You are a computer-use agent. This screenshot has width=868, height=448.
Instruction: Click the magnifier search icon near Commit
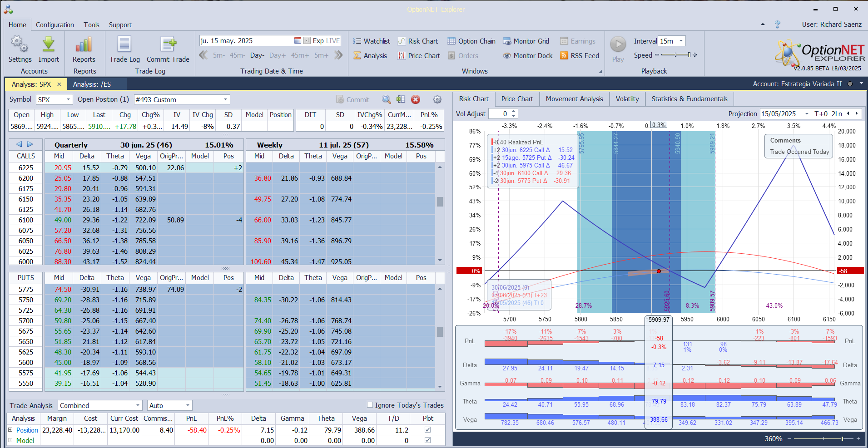coord(387,100)
